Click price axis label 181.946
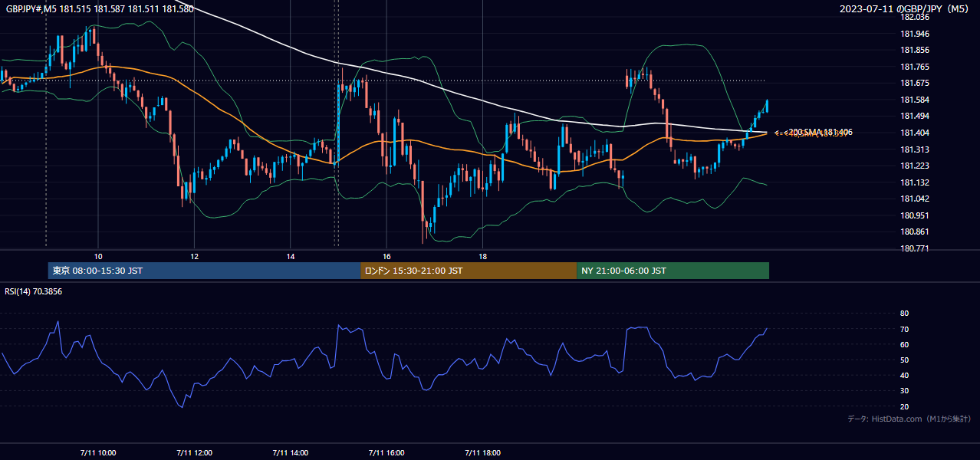 (x=915, y=34)
